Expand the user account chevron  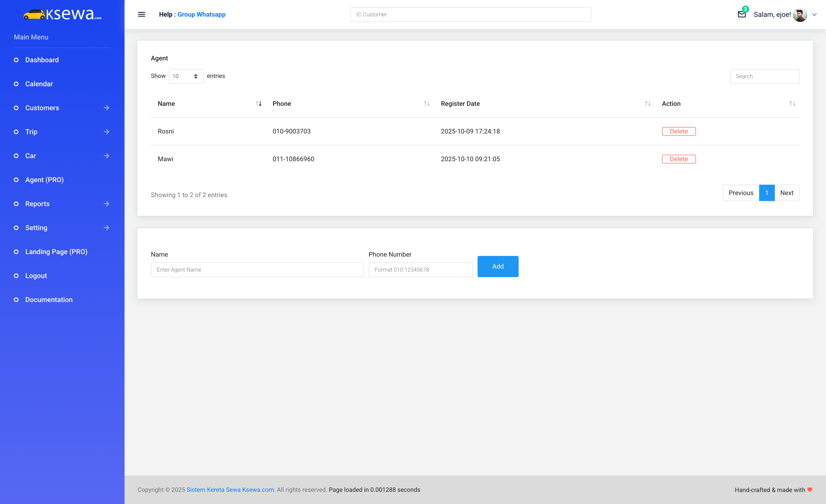(x=815, y=14)
